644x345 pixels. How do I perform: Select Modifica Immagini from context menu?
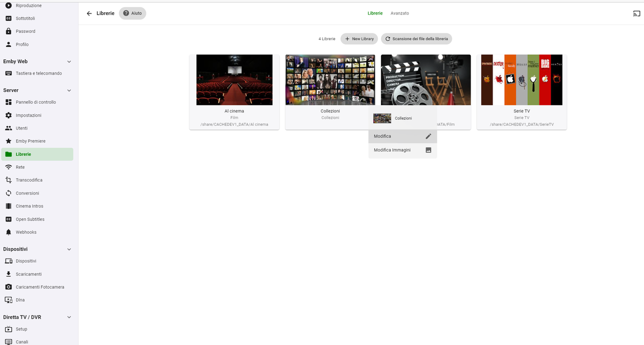[x=402, y=150]
